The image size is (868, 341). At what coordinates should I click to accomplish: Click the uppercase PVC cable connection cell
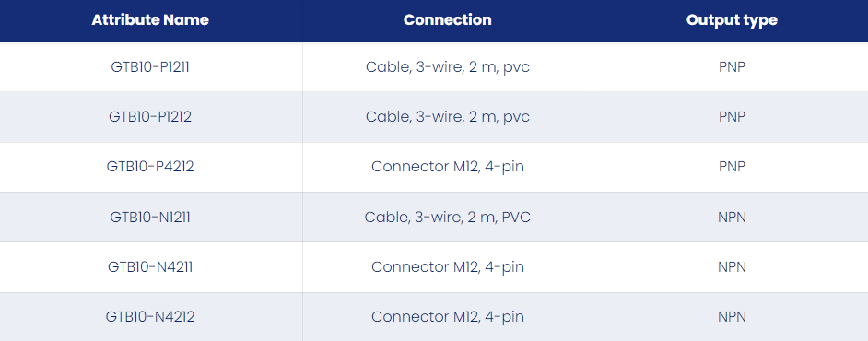point(447,217)
